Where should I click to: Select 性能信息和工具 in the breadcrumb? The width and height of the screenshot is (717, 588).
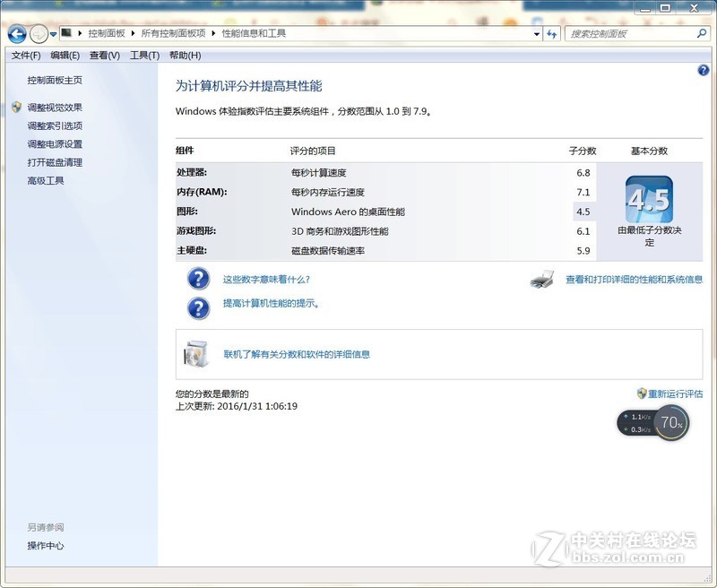tap(254, 33)
